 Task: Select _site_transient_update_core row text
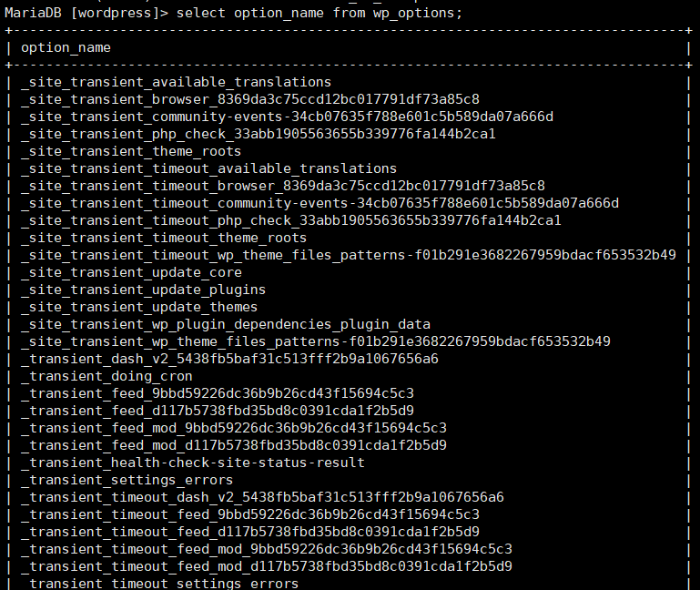131,272
